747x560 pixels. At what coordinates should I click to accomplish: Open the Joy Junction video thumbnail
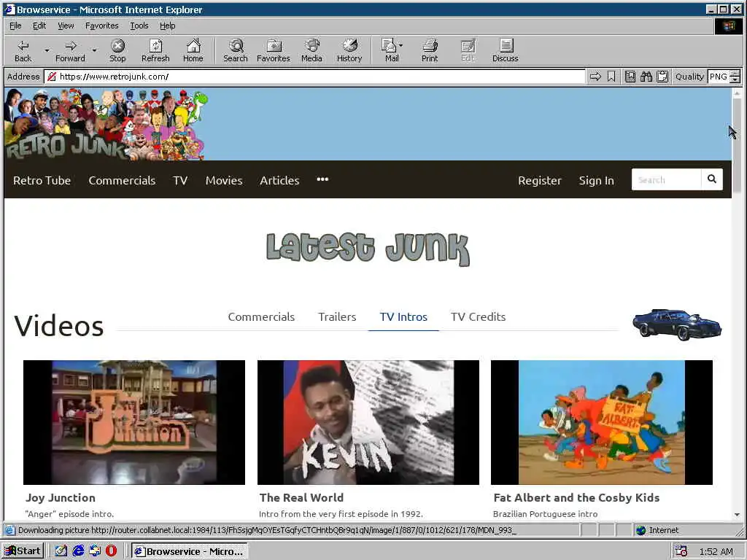(134, 422)
